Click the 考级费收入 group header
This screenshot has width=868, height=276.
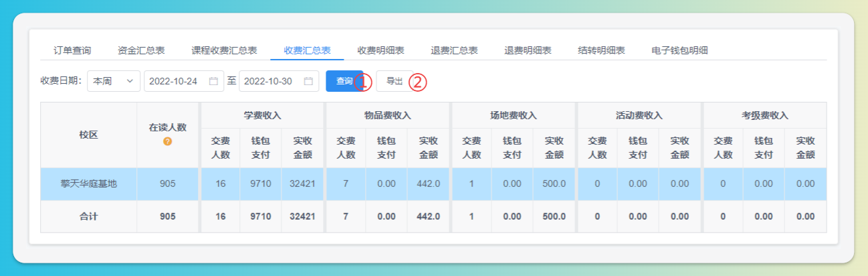coord(765,115)
